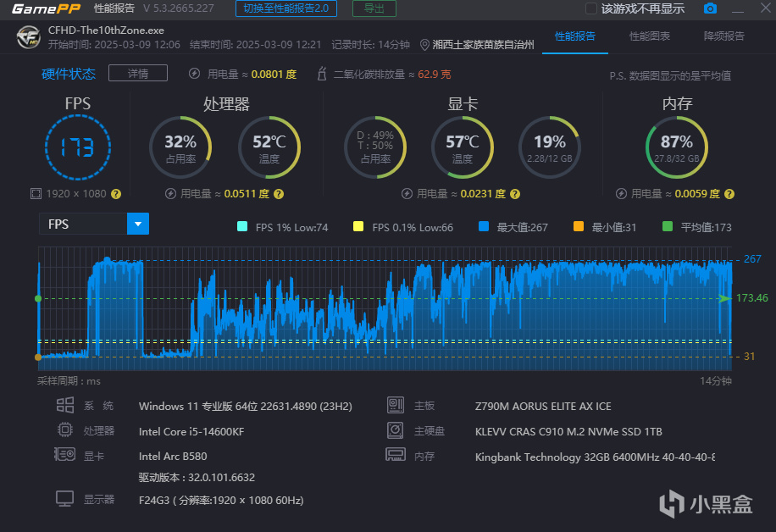This screenshot has height=532, width=776.
Task: Click help icon next to GPU power usage
Action: (515, 194)
